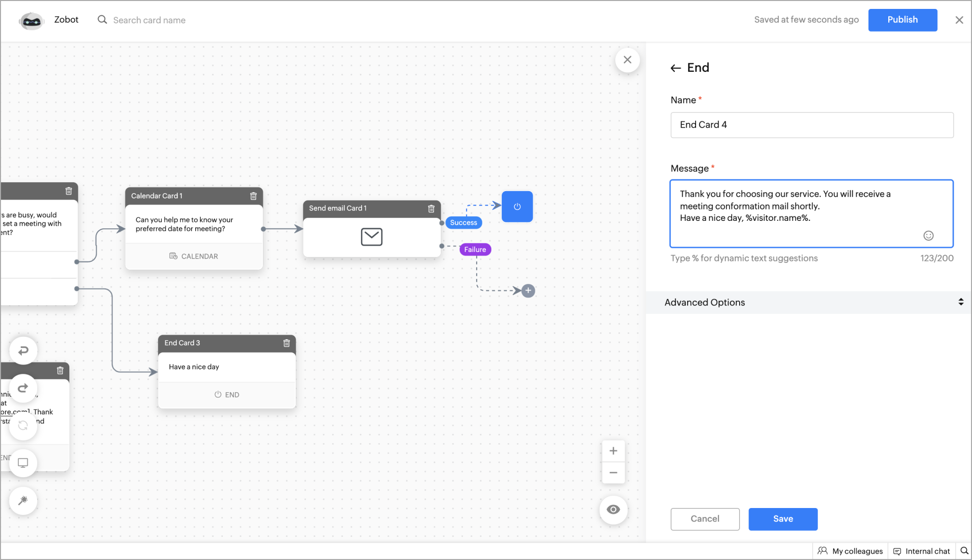The image size is (972, 560).
Task: Click the preferred date question text
Action: (184, 224)
